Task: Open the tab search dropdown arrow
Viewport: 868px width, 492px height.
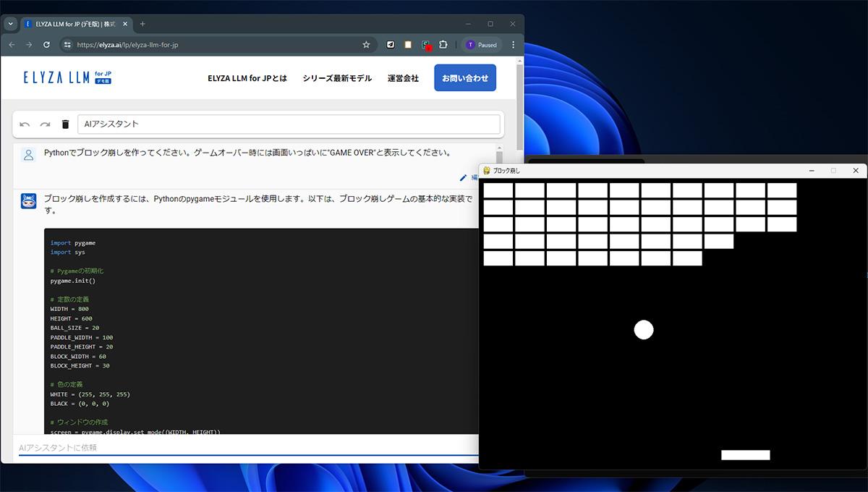Action: (10, 24)
